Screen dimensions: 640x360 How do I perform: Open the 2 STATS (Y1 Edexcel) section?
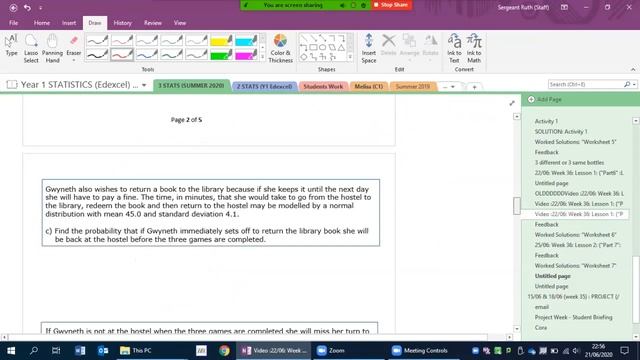[x=264, y=87]
